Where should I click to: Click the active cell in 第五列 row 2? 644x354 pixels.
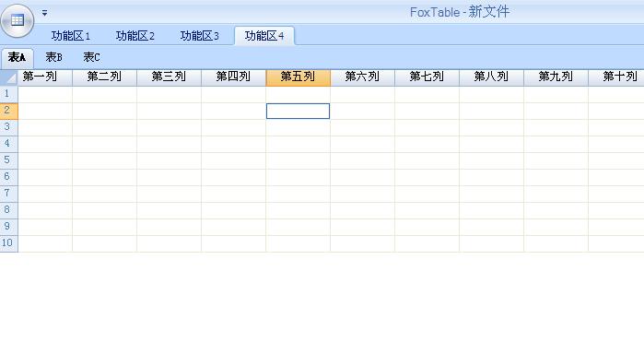point(298,111)
